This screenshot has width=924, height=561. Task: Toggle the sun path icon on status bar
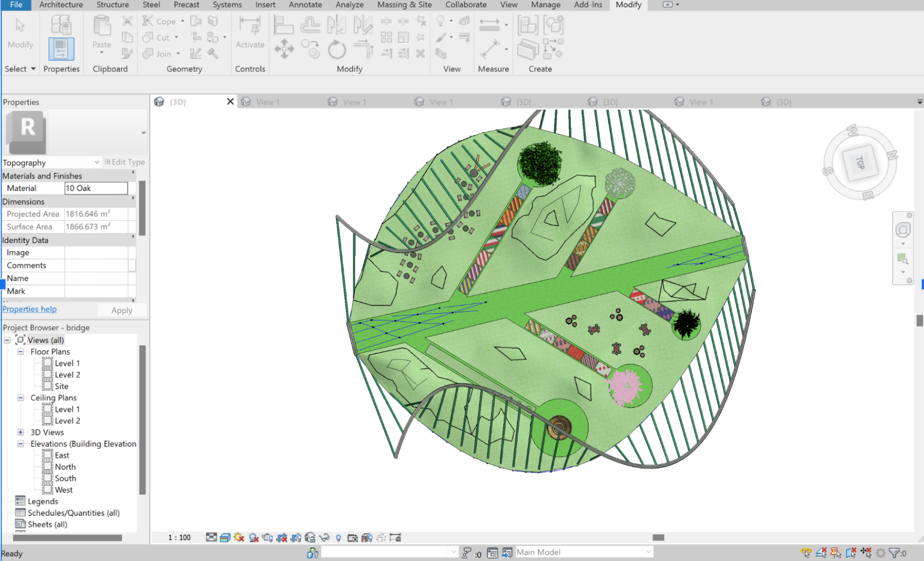(x=239, y=538)
